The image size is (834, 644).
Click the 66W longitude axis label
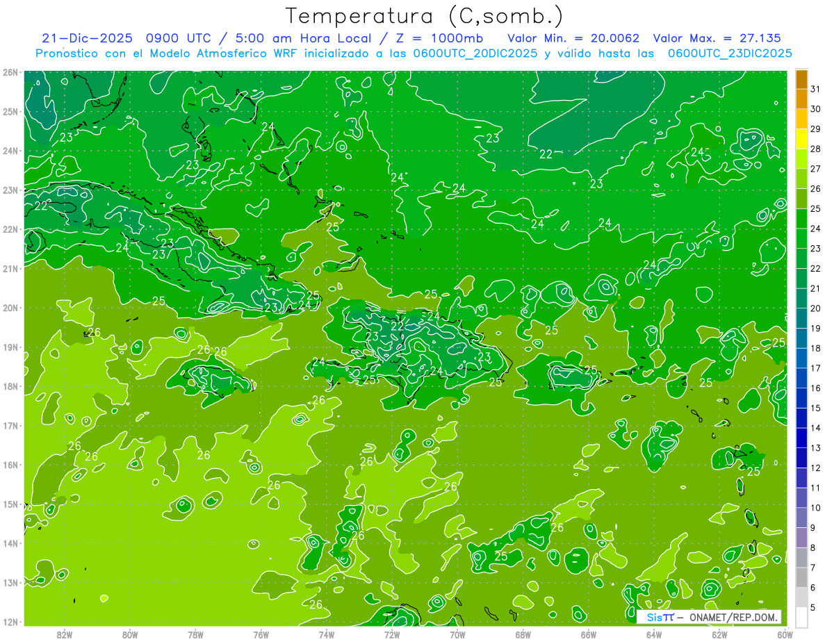click(x=589, y=634)
